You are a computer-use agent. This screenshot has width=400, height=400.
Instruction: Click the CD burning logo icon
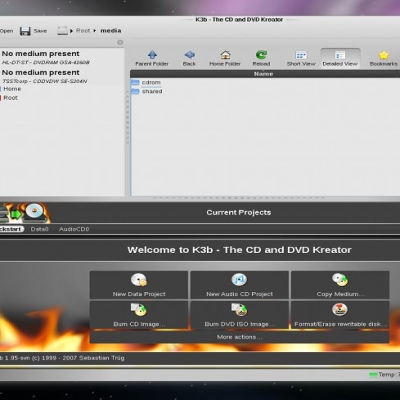pyautogui.click(x=24, y=213)
